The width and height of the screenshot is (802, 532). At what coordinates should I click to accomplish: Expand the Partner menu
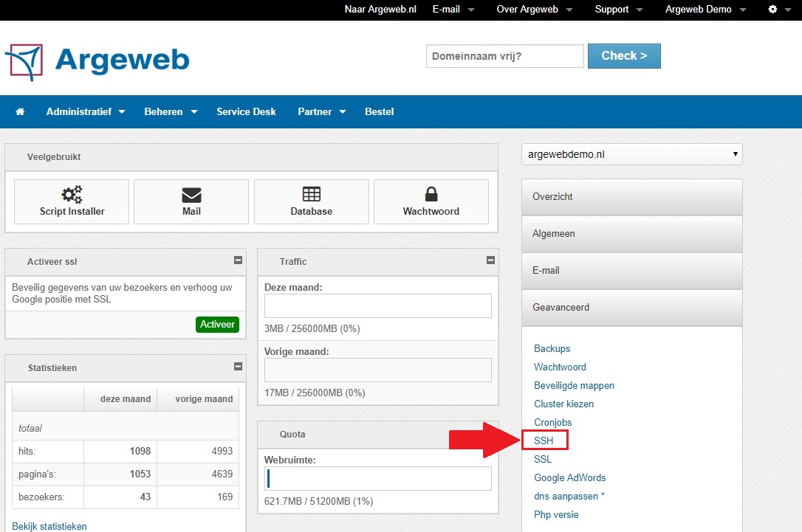pos(322,111)
